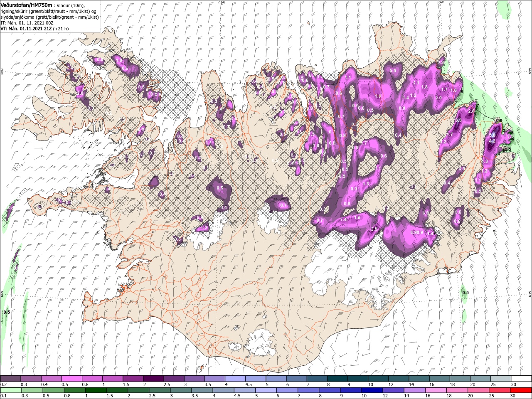
Task: Click the 2.0 precipitation value on the map
Action: pyautogui.click(x=438, y=98)
